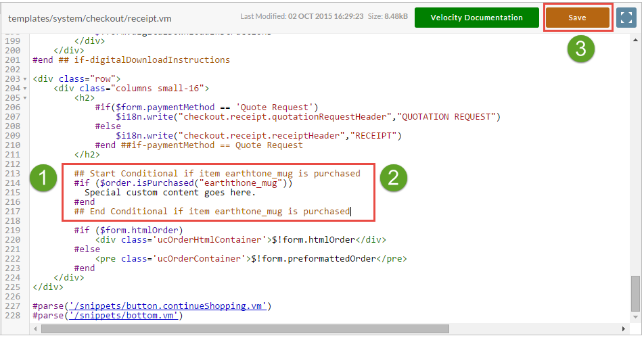Click the '#if ($order.isPurchased' line
The width and height of the screenshot is (644, 338).
coord(183,183)
